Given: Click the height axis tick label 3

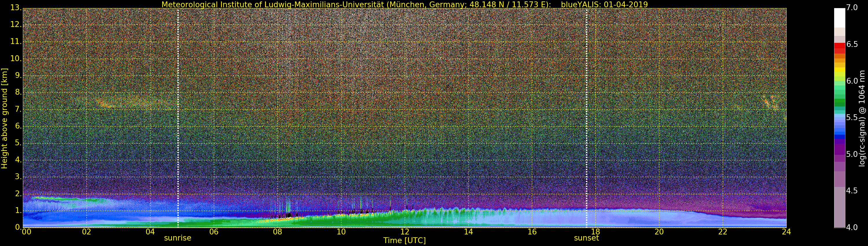Looking at the screenshot, I should pyautogui.click(x=18, y=177).
